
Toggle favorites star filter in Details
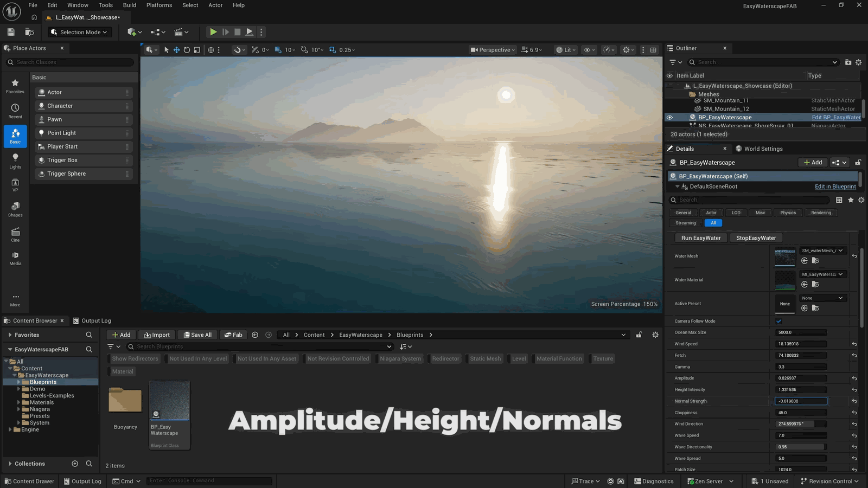(x=851, y=200)
